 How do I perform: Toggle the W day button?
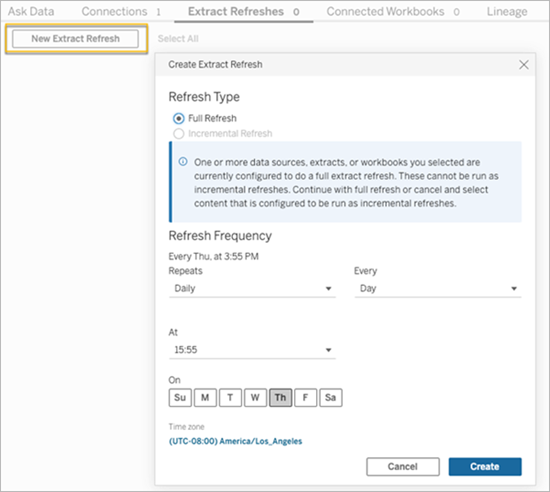point(255,397)
